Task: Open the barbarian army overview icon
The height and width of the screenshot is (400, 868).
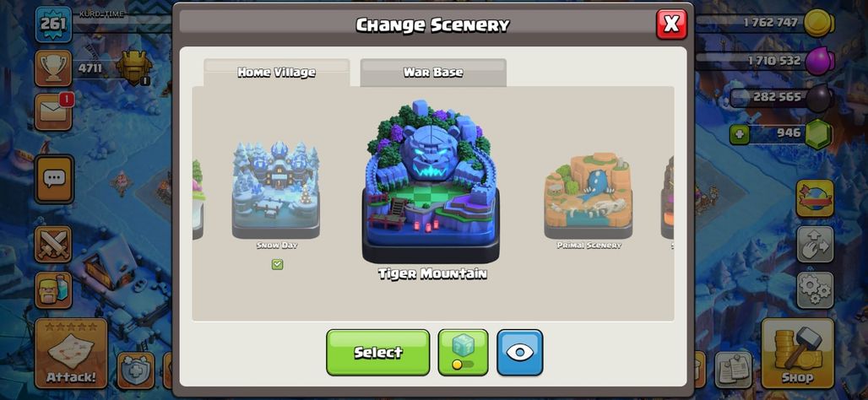Action: [x=53, y=290]
